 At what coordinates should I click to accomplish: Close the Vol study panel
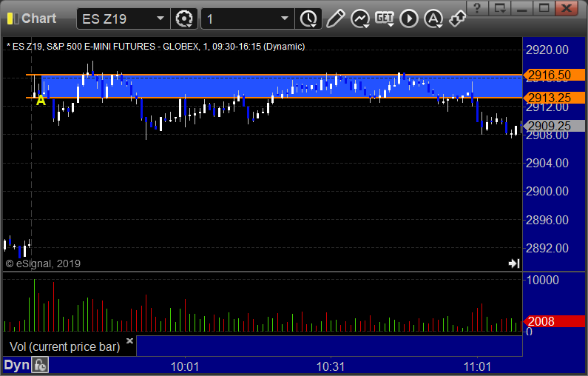pos(129,340)
